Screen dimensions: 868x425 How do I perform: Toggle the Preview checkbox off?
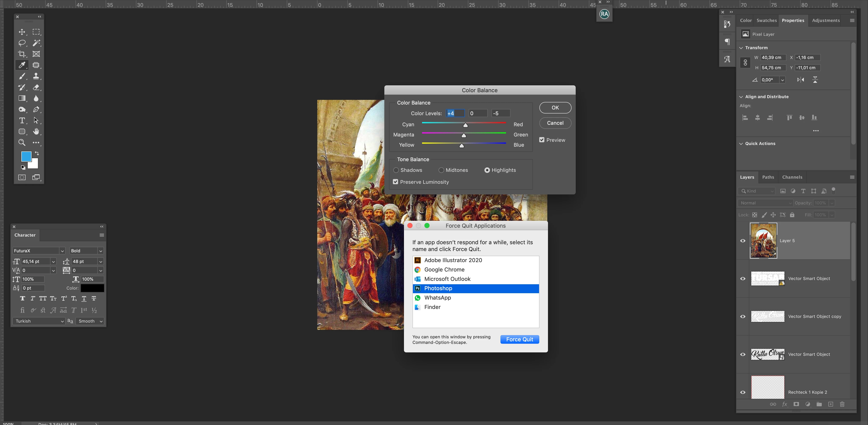coord(542,140)
